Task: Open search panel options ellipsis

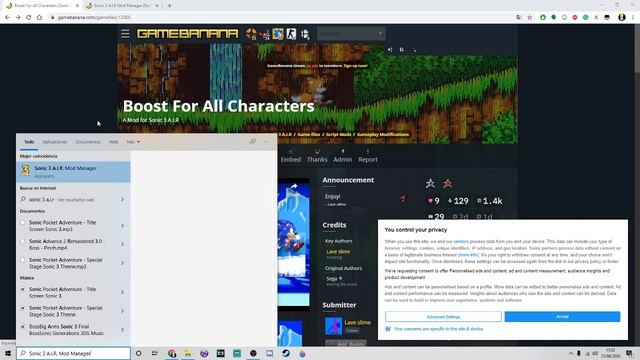Action: [x=267, y=142]
